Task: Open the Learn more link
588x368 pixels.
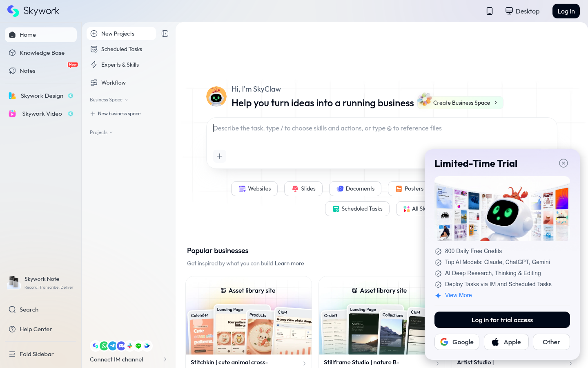Action: pos(290,263)
